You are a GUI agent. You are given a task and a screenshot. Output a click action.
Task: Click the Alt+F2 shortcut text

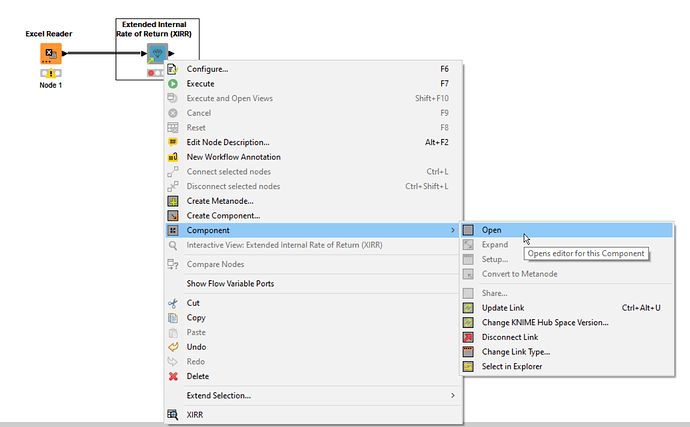pyautogui.click(x=437, y=142)
